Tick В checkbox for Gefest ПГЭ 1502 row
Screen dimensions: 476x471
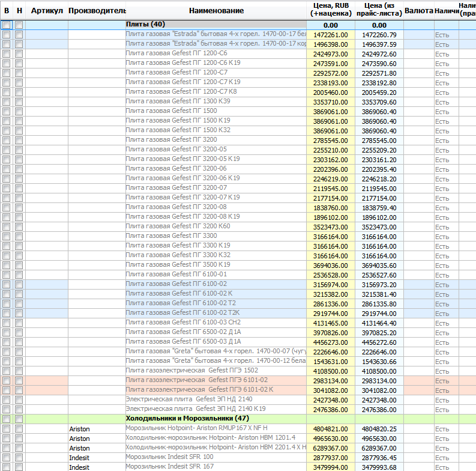[x=7, y=371]
